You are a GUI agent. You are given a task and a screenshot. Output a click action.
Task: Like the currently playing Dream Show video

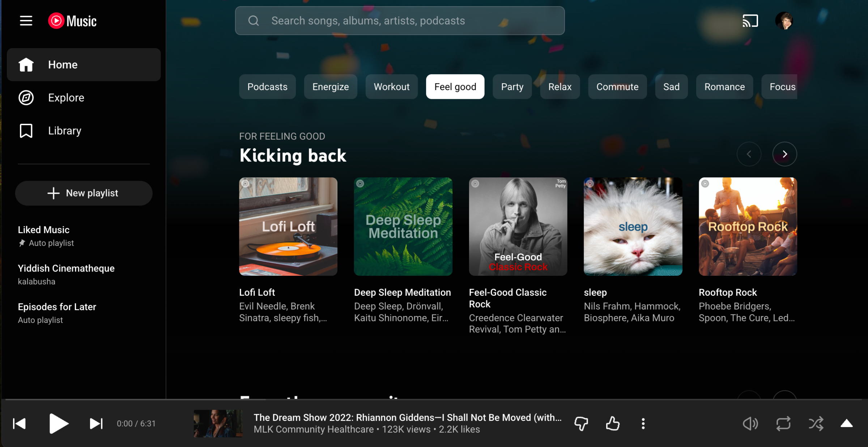coord(612,423)
